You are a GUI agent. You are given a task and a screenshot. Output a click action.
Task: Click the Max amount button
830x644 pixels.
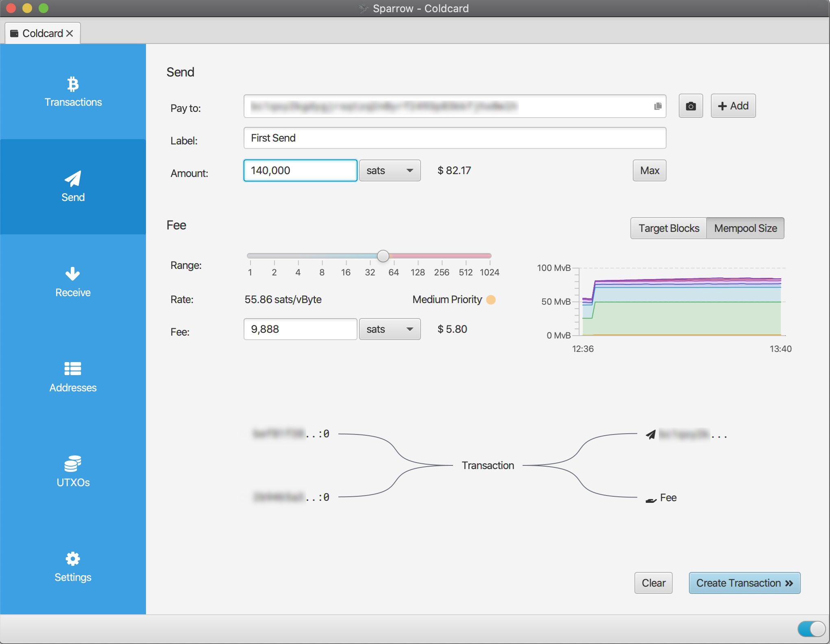pos(649,170)
